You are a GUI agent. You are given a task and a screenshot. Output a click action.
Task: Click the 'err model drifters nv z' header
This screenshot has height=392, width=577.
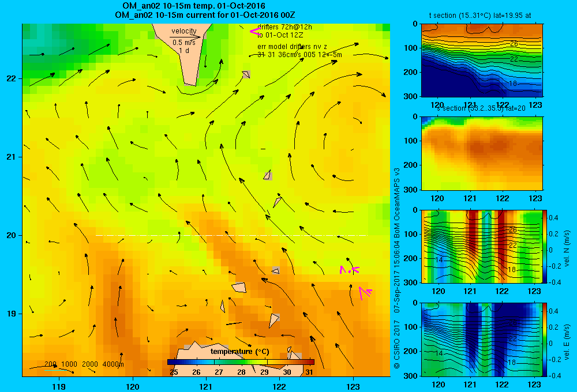coord(292,47)
